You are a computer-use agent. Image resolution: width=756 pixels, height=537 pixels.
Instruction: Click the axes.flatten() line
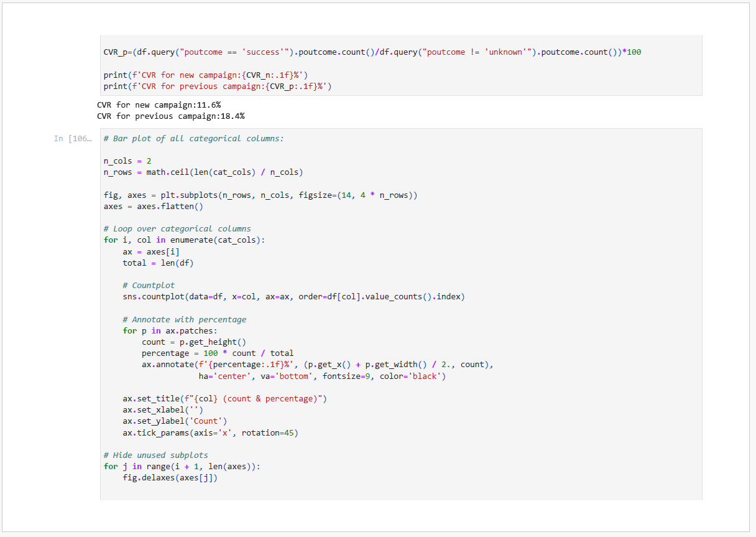(154, 206)
